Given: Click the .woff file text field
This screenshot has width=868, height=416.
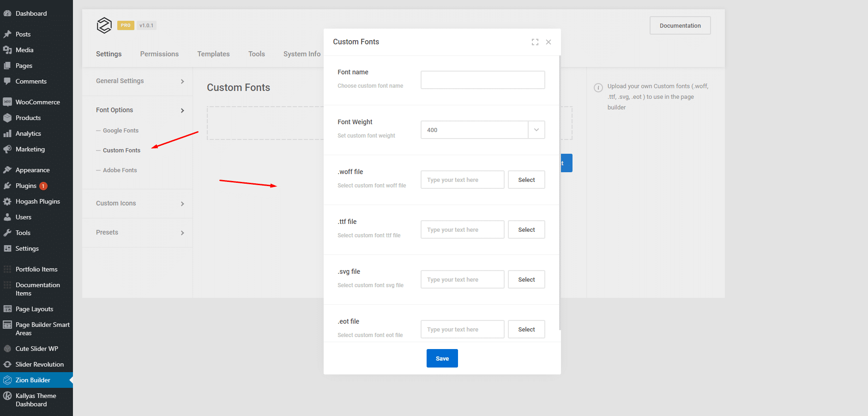Looking at the screenshot, I should point(462,180).
